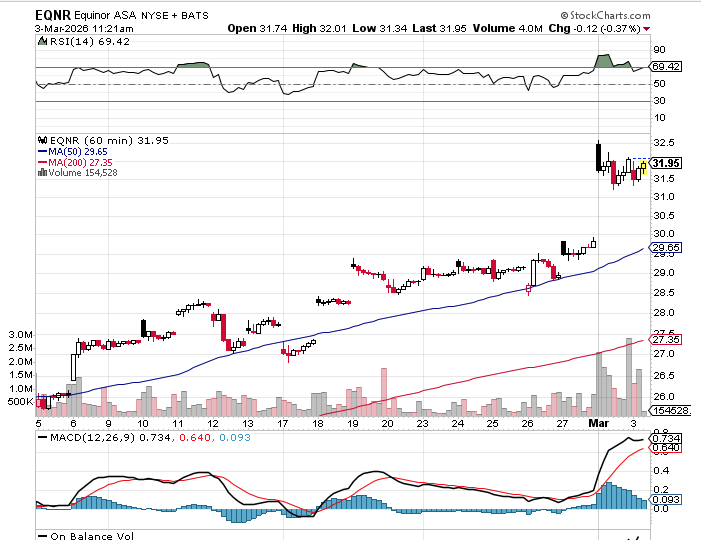Click the NYSE + BATS exchange label
The width and height of the screenshot is (701, 540).
[175, 16]
